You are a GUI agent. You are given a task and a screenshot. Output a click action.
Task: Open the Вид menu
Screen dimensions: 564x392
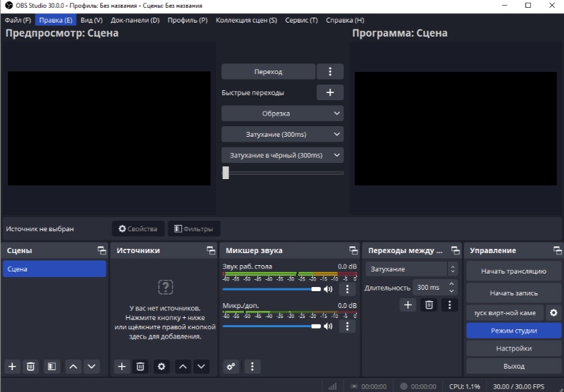92,20
